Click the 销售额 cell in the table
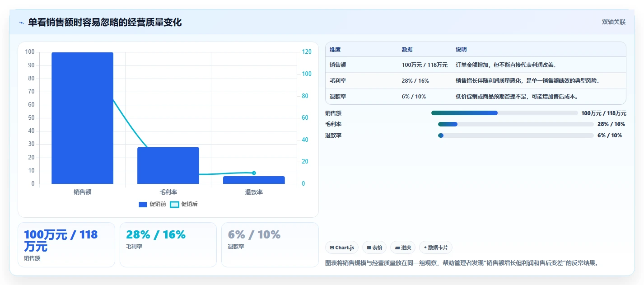This screenshot has width=644, height=285. pos(338,65)
